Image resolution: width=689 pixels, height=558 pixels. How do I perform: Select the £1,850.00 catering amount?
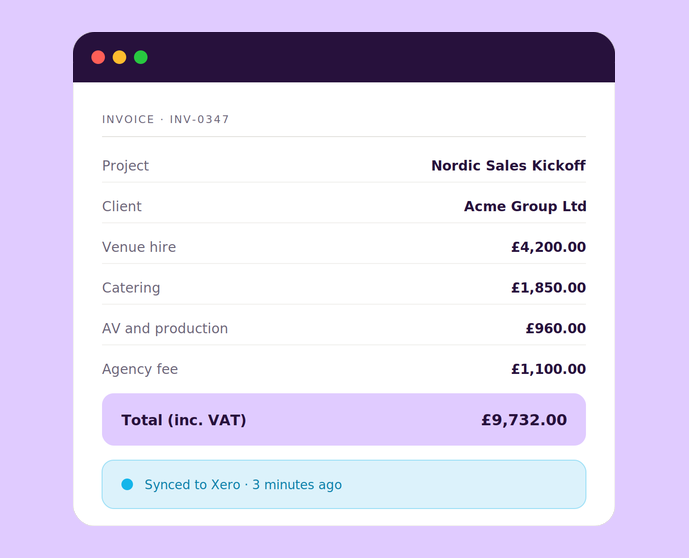[x=548, y=288]
